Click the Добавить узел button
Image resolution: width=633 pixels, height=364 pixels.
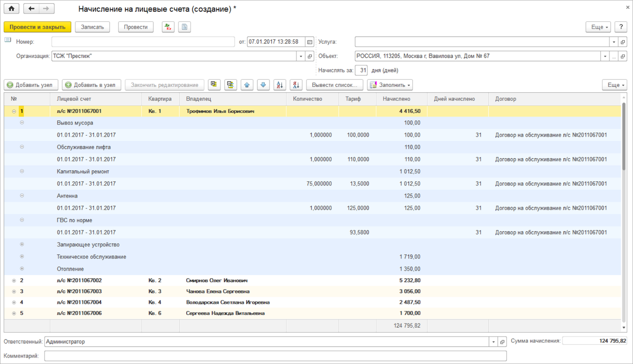(31, 85)
